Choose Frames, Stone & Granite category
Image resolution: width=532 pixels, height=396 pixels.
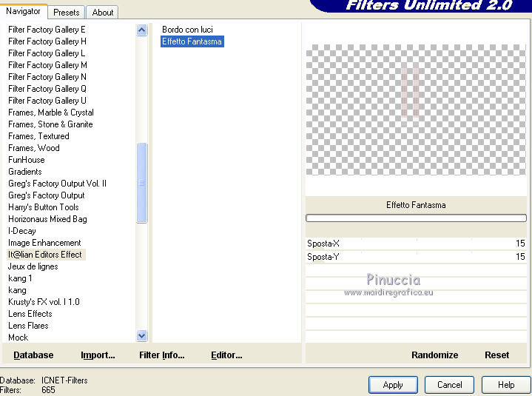(x=50, y=124)
